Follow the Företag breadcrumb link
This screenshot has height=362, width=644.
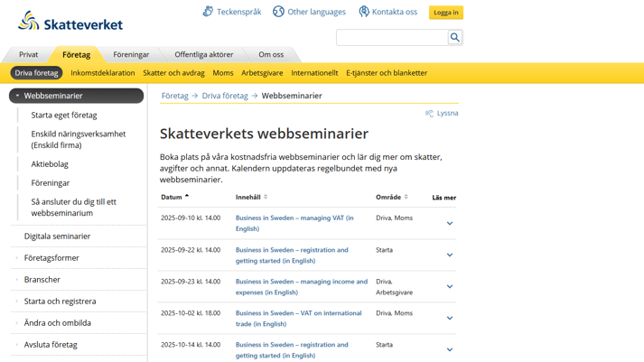pos(174,96)
